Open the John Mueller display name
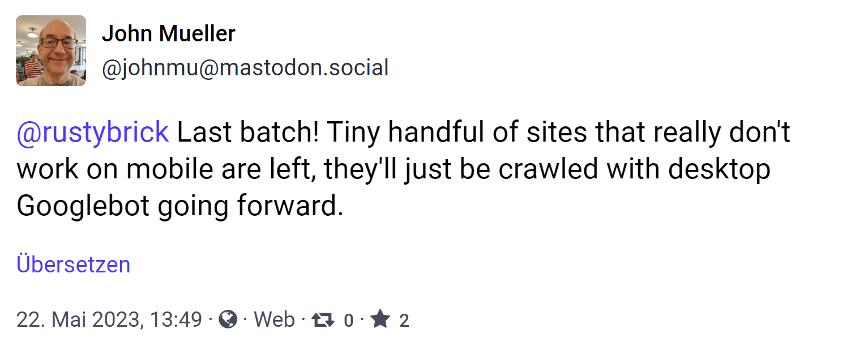 (168, 35)
